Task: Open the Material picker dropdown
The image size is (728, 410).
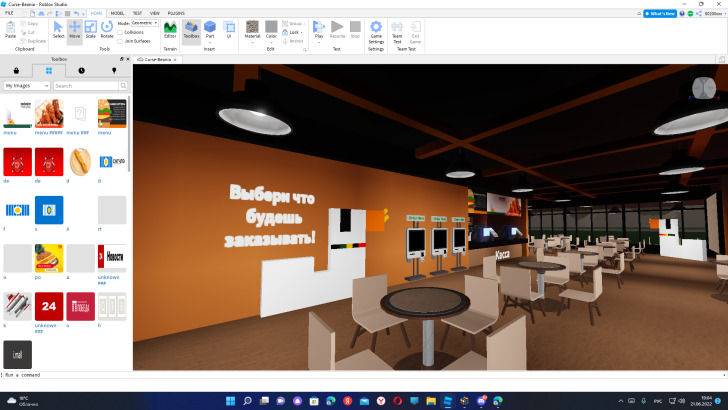Action: point(252,29)
